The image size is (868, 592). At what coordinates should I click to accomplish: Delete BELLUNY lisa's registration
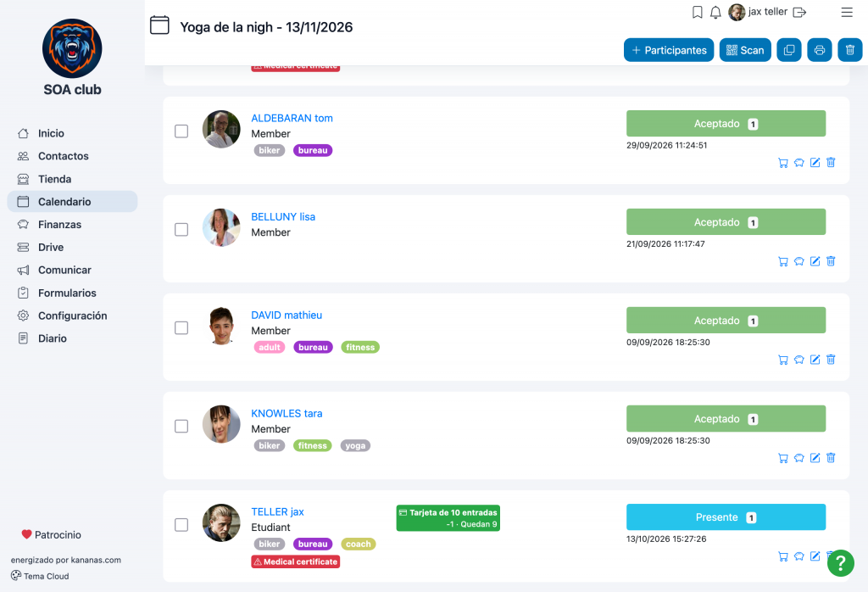click(831, 261)
